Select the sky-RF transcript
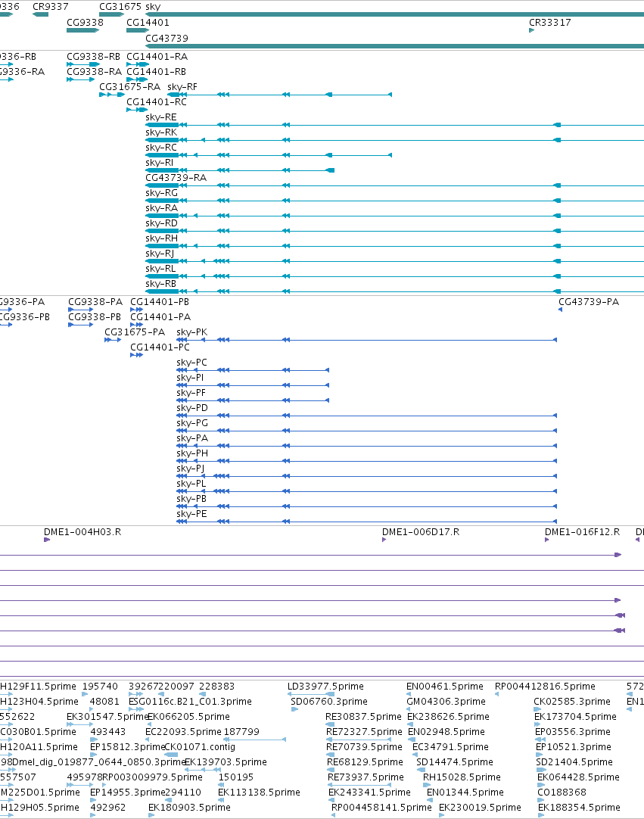644x819 pixels. (x=182, y=87)
